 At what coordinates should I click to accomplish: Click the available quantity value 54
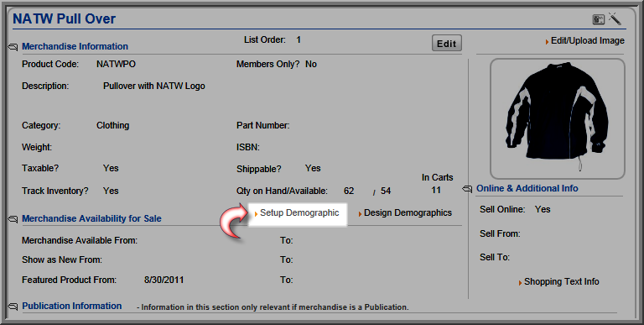386,191
